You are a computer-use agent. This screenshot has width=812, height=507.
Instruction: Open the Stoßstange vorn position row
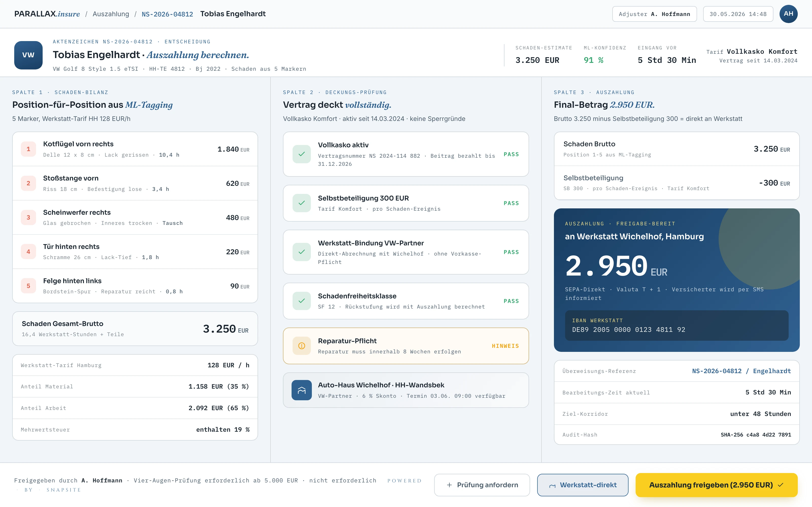click(x=135, y=183)
